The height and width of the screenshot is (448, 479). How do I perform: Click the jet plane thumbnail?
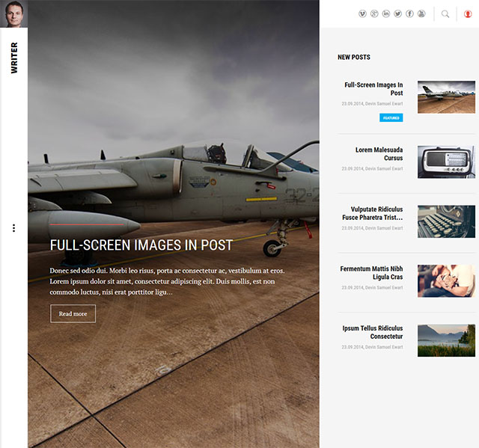coord(446,97)
